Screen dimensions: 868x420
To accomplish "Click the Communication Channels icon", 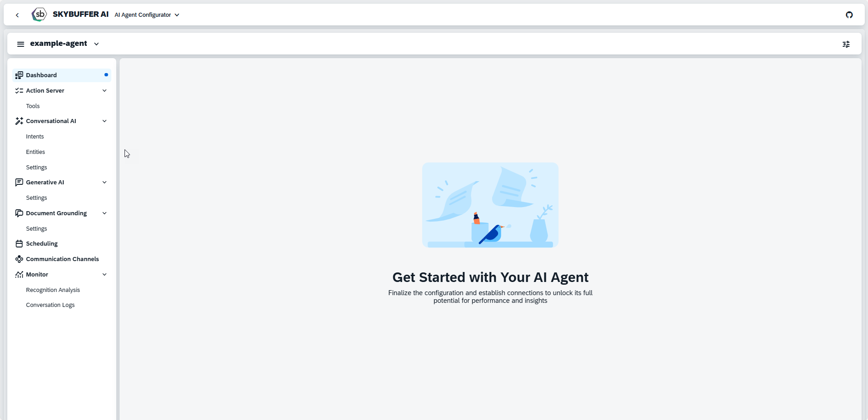I will pyautogui.click(x=19, y=259).
